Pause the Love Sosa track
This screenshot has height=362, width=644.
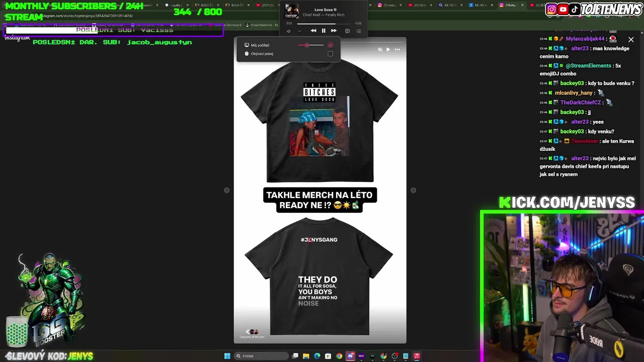click(324, 31)
